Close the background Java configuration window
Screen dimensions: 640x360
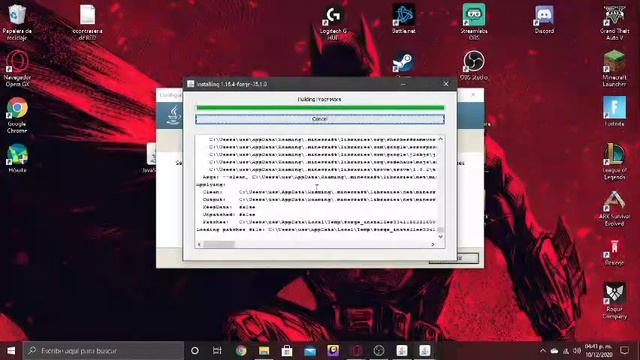[x=473, y=95]
